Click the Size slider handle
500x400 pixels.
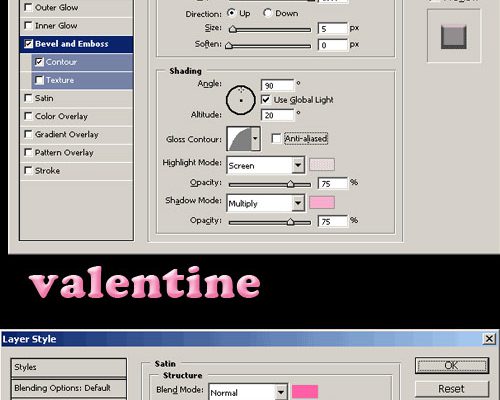(x=233, y=29)
